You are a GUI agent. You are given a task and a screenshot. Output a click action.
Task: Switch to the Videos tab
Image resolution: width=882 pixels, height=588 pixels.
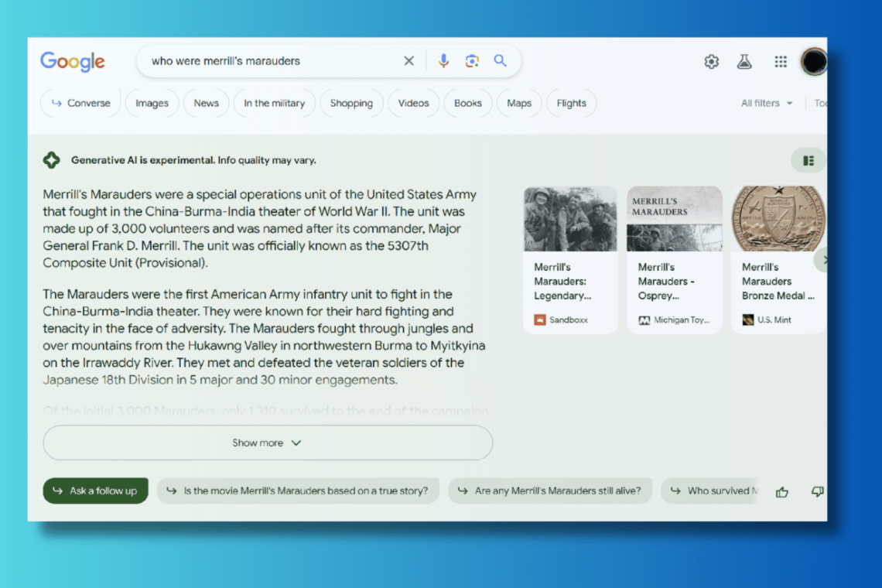413,103
